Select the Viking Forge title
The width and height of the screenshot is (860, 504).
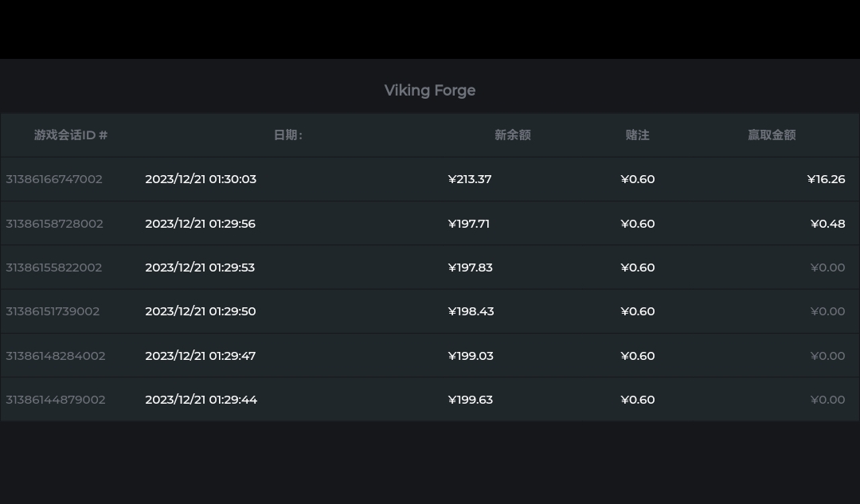point(430,91)
